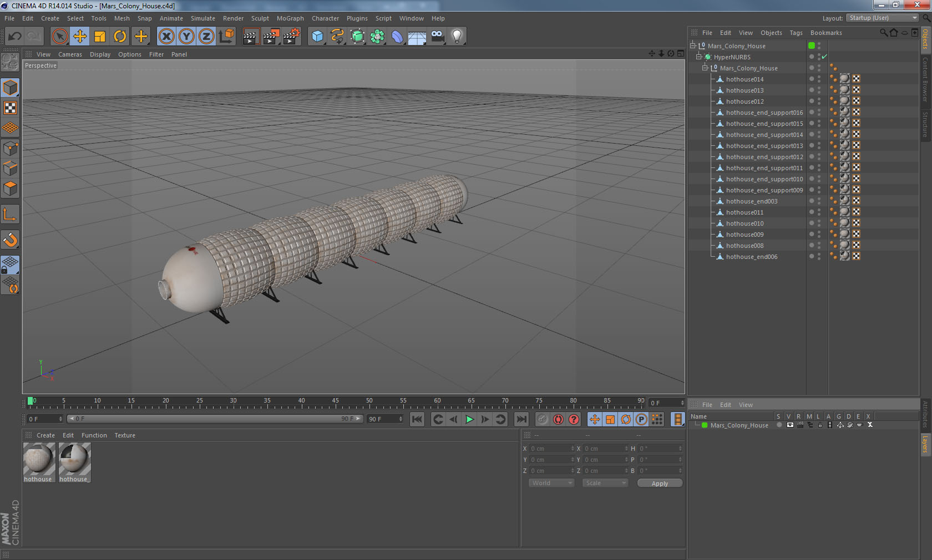This screenshot has width=932, height=560.
Task: Open the MoGraph menu
Action: tap(290, 18)
